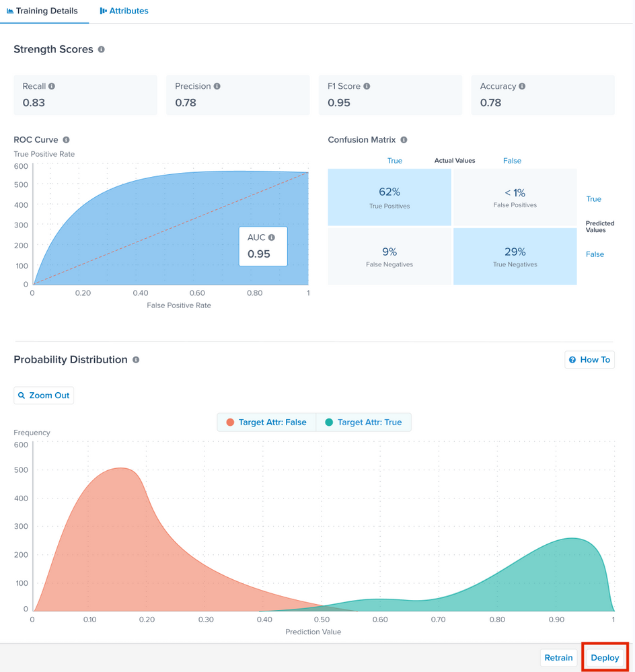Click the Probability Distribution info icon
The width and height of the screenshot is (635, 672).
click(x=136, y=360)
